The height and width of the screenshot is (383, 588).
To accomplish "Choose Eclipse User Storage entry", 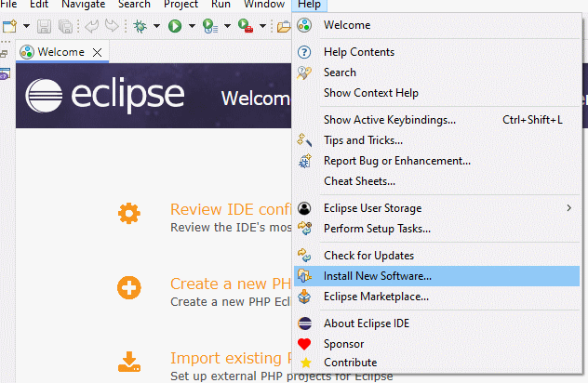I will pos(437,208).
